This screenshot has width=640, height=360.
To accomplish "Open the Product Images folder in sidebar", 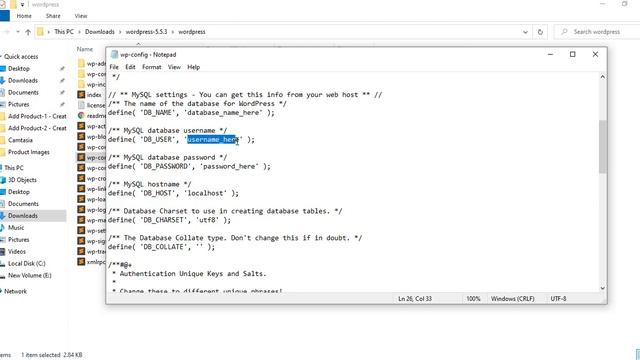I will pos(29,152).
